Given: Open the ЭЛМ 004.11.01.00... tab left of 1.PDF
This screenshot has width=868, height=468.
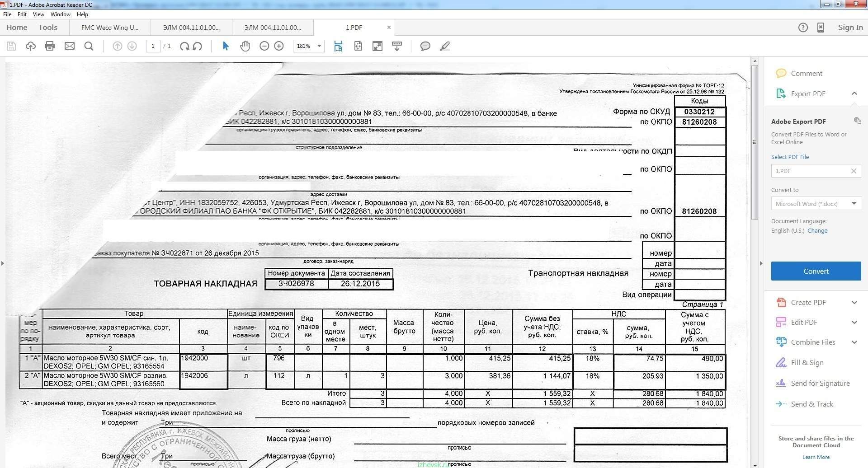Looking at the screenshot, I should [x=273, y=28].
